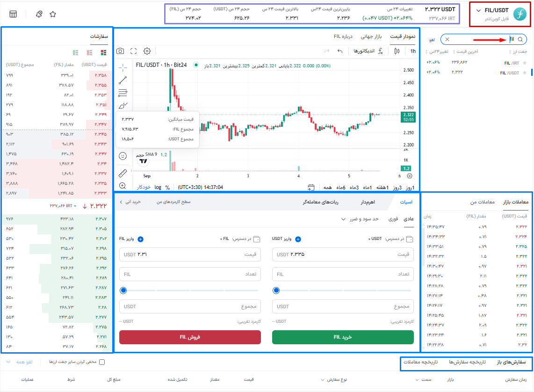Expand the FIL/USDT pair selector
This screenshot has width=534, height=392.
478,11
